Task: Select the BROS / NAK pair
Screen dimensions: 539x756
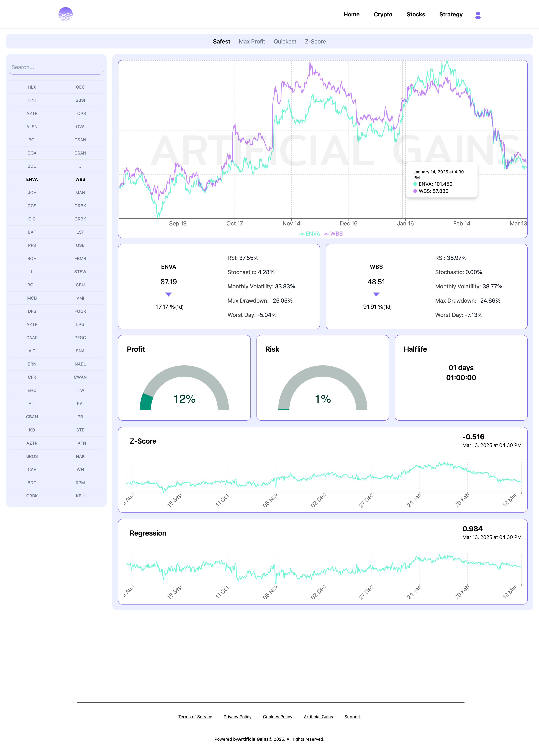Action: coord(56,456)
